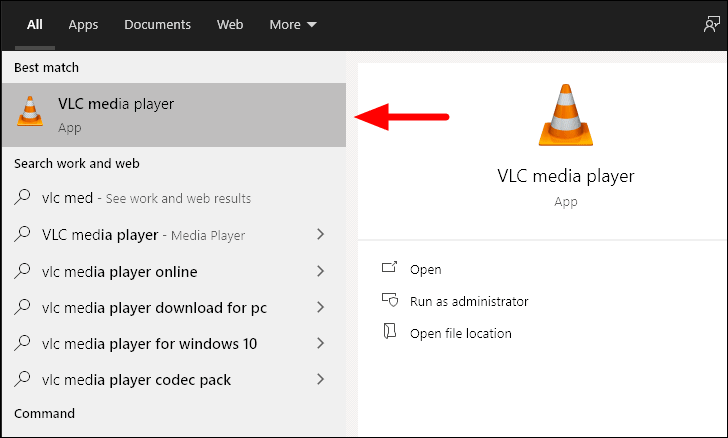Click magnifier icon beside 'vlc media player online'
The width and height of the screenshot is (728, 438).
coord(22,271)
